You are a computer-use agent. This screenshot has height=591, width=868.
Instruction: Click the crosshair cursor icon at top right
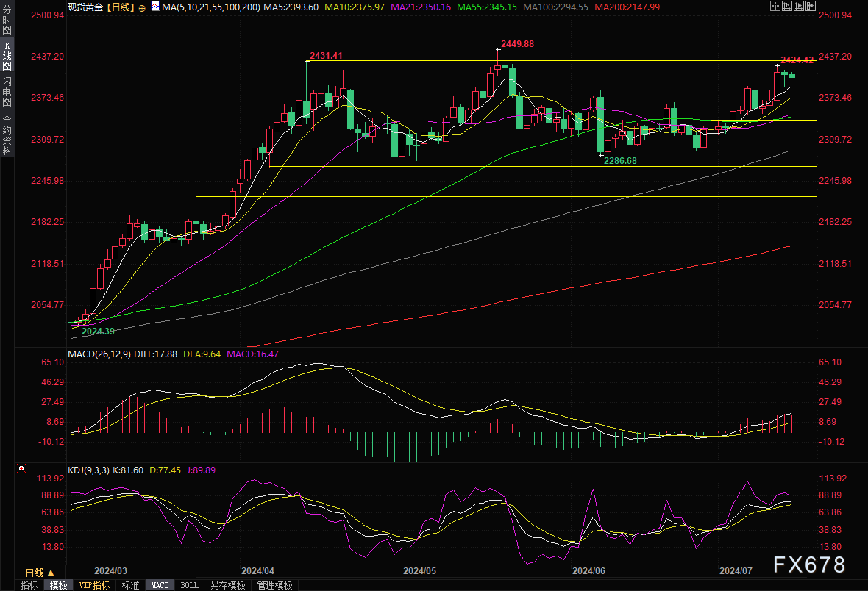(777, 6)
